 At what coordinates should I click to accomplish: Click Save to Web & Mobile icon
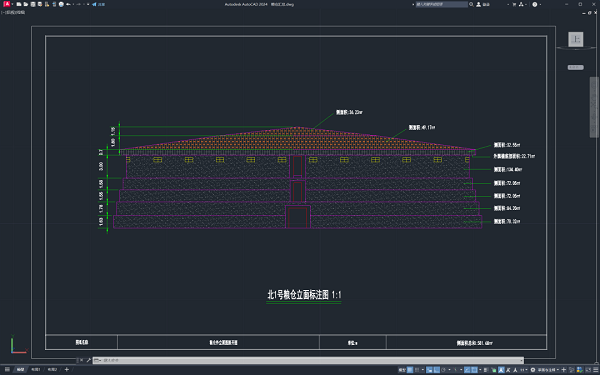[x=54, y=4]
